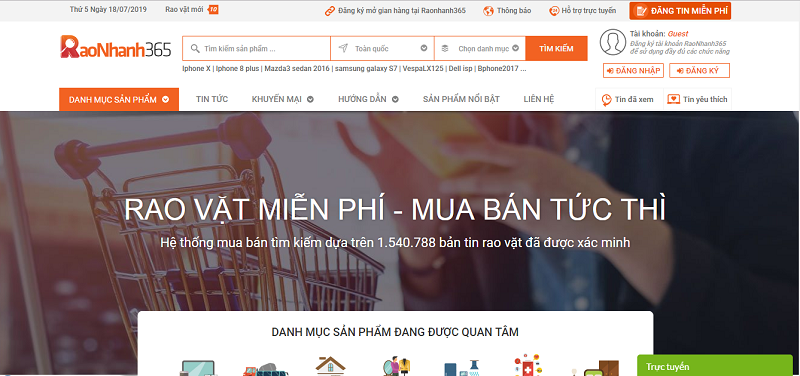The image size is (800, 376).
Task: Click the TÌM KIẾM search button
Action: pyautogui.click(x=556, y=48)
